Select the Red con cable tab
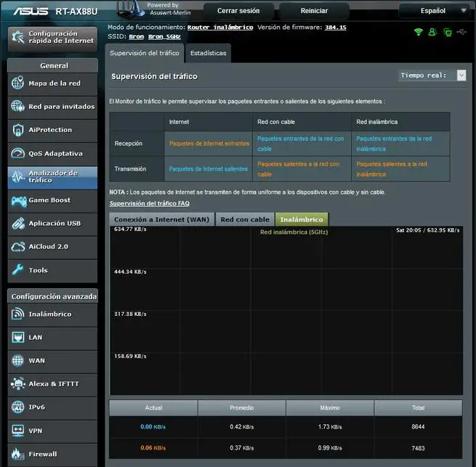The image size is (476, 467). pos(245,219)
